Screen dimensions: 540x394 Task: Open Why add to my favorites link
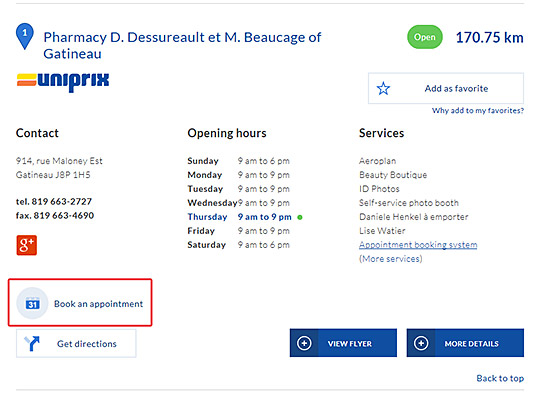click(478, 111)
